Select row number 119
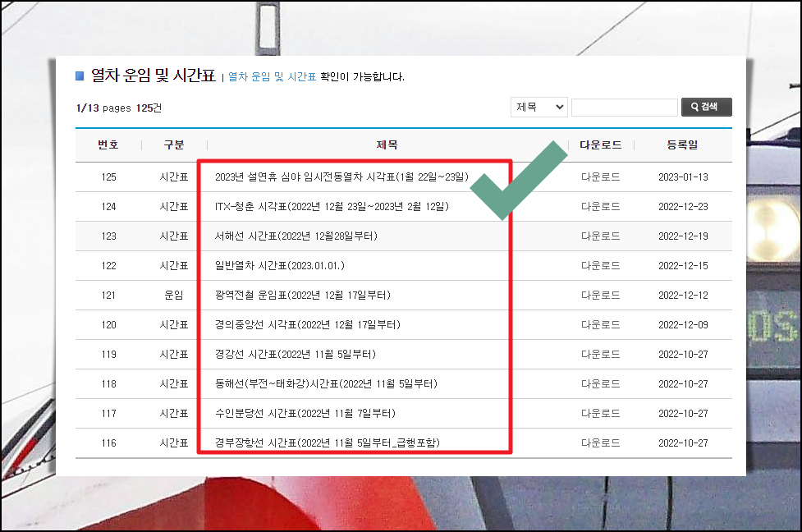The width and height of the screenshot is (802, 532). tap(108, 355)
